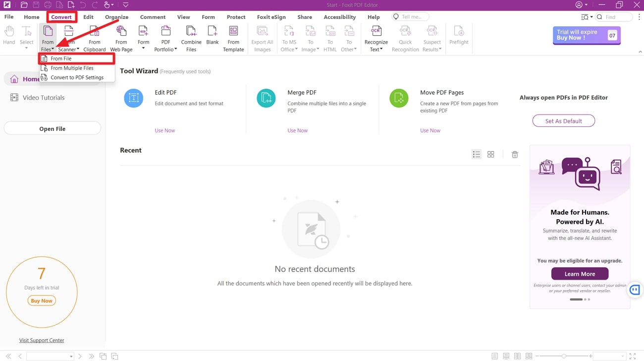Viewport: 644px width, 361px height.
Task: Go to first page arrow in status bar
Action: pyautogui.click(x=8, y=356)
